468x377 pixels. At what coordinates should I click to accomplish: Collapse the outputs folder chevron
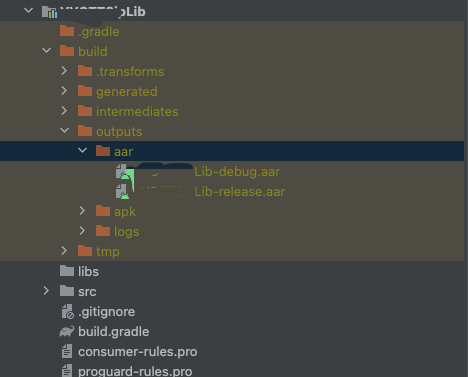point(65,131)
